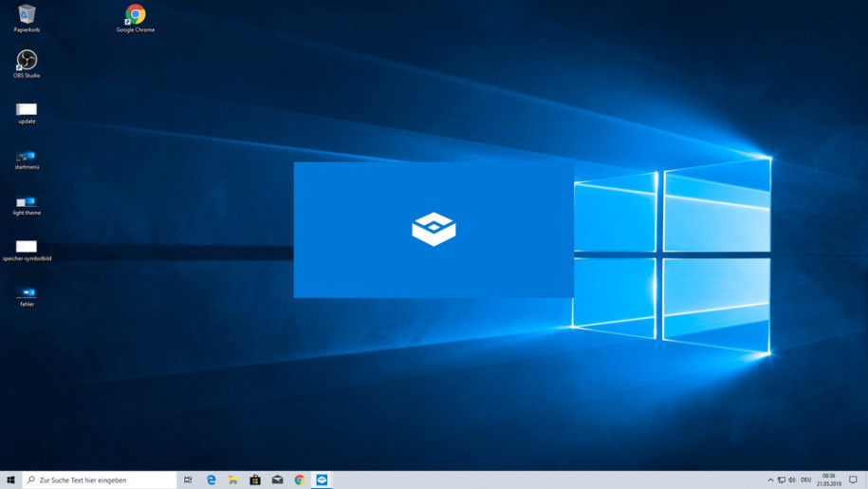This screenshot has width=868, height=489.
Task: Select the 'fehler' desktop image file
Action: click(27, 296)
